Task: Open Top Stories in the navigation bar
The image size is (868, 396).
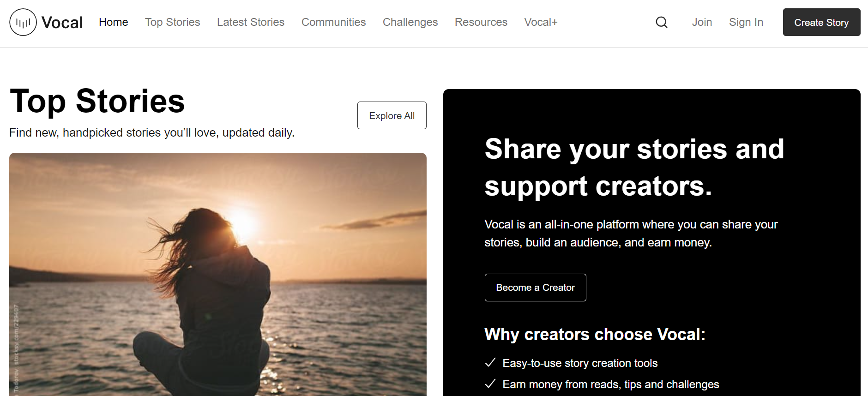Action: pos(172,22)
